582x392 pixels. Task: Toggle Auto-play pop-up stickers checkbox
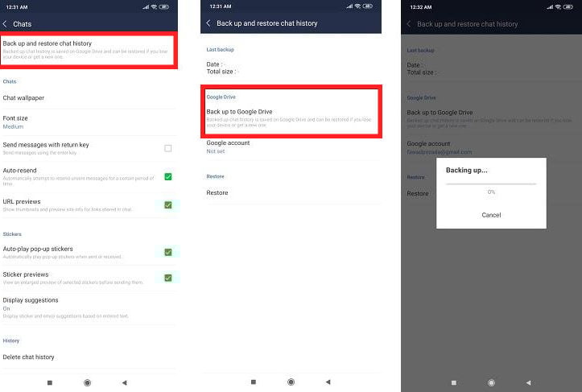[167, 252]
